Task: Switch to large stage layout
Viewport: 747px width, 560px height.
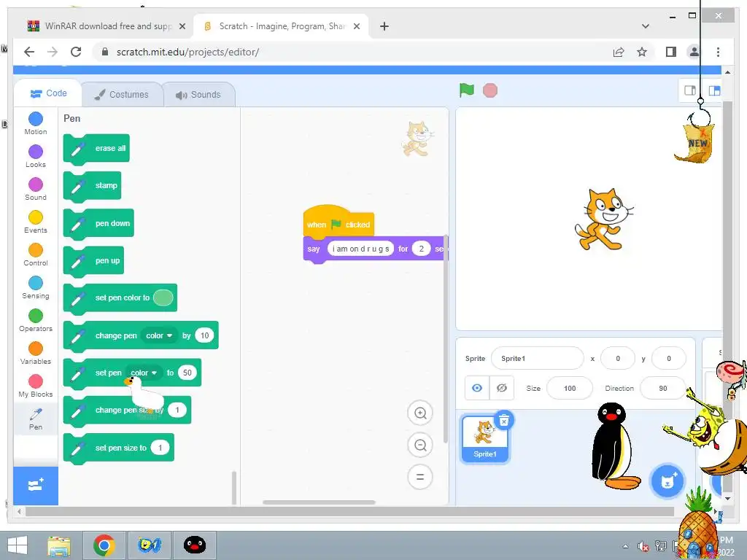Action: point(714,90)
